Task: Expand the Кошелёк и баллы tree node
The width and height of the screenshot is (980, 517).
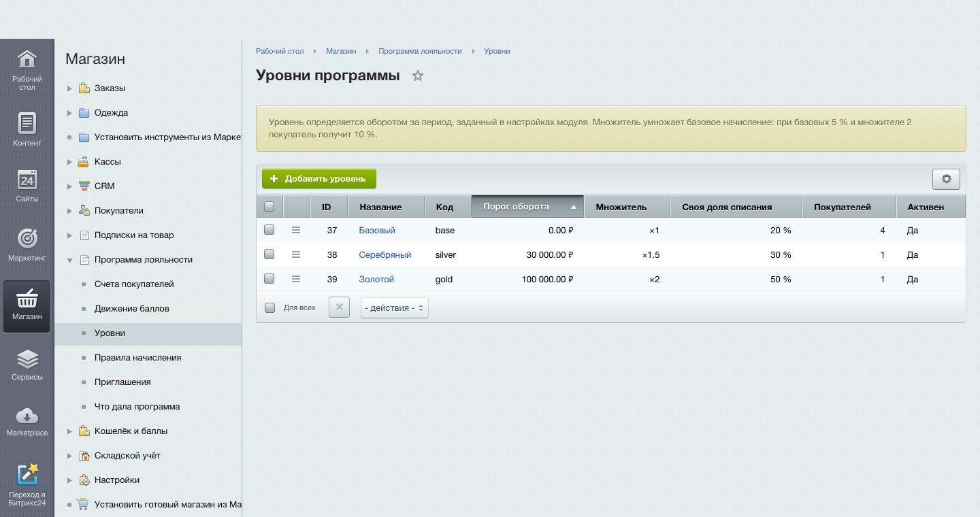Action: (x=69, y=431)
